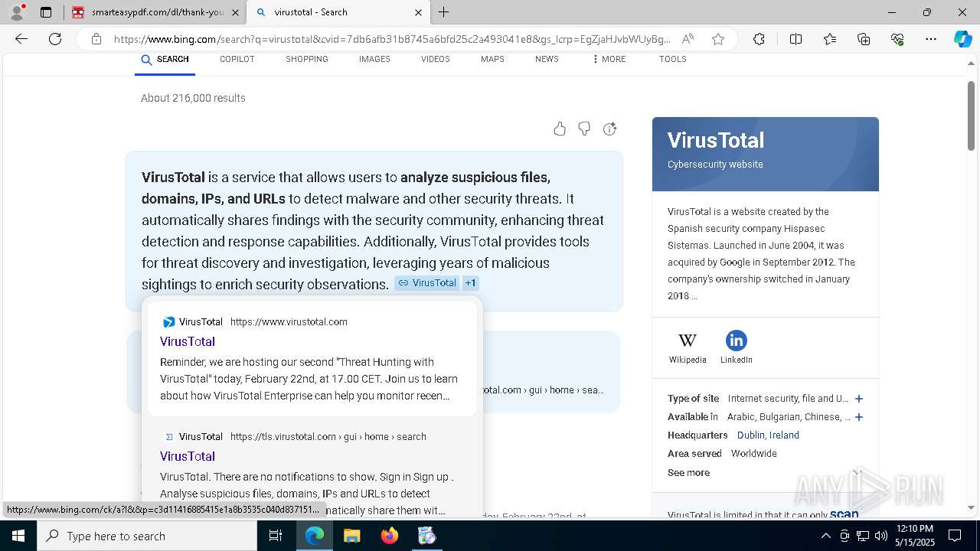
Task: Click the taskbar search box
Action: click(x=147, y=536)
